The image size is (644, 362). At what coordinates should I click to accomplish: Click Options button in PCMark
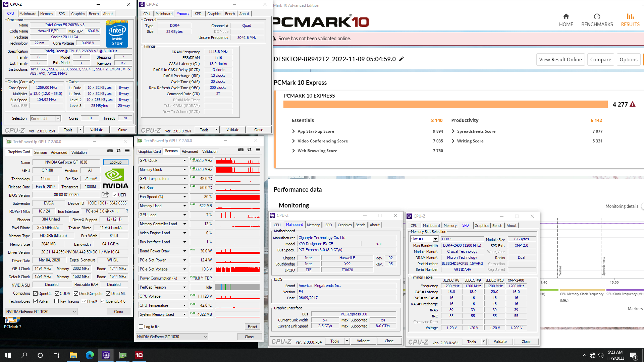[x=628, y=59]
